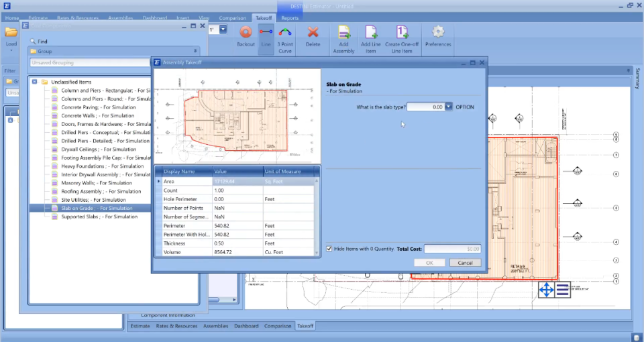Viewport: 644px width, 342px height.
Task: Click the red Delete X icon
Action: click(x=313, y=32)
